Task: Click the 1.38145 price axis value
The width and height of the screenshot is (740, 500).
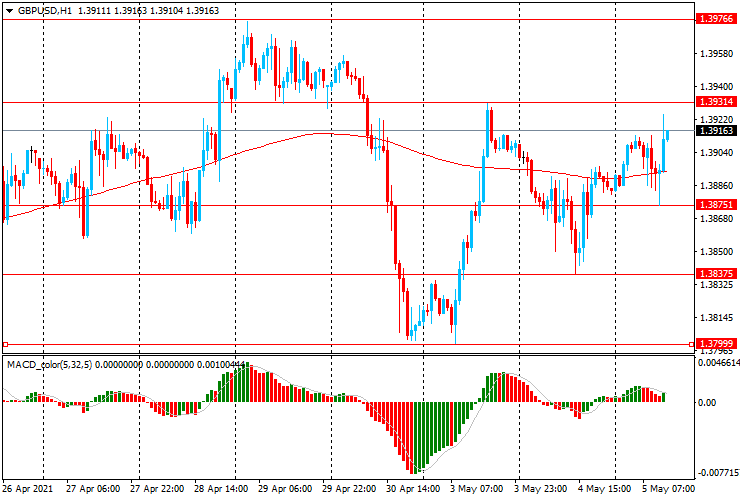Action: [x=717, y=318]
